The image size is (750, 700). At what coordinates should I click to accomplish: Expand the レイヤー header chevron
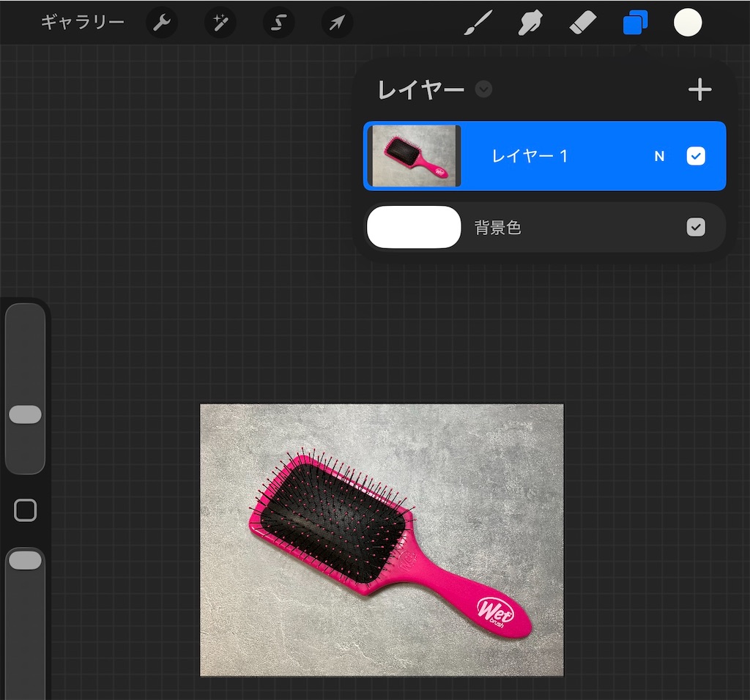tap(483, 89)
